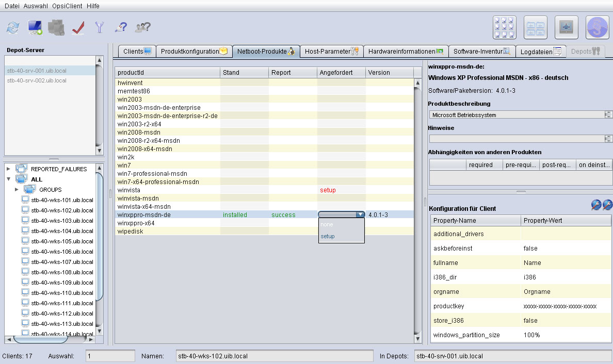Click the red checkmark save icon
The image size is (613, 364).
pos(78,27)
